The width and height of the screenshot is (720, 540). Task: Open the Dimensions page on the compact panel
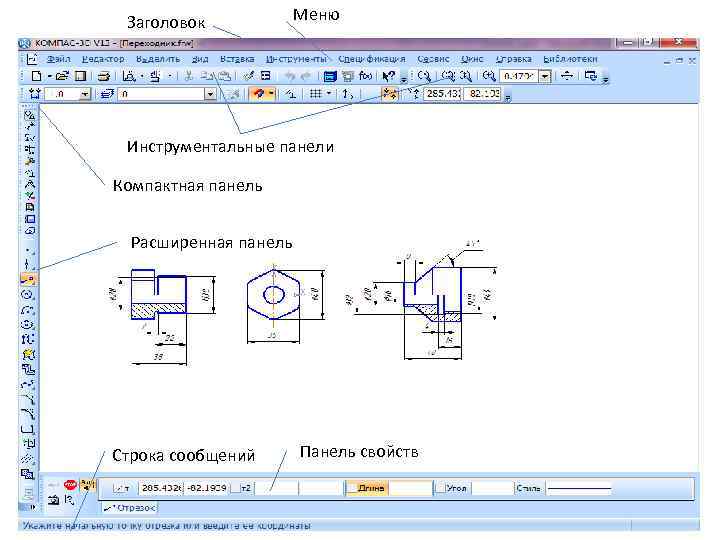[29, 127]
